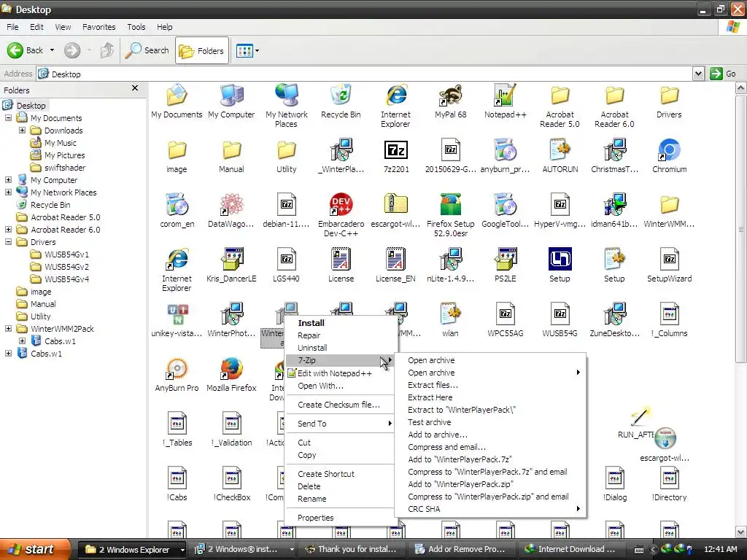Click the clock showing 12:41 AM
The height and width of the screenshot is (560, 747).
(720, 549)
